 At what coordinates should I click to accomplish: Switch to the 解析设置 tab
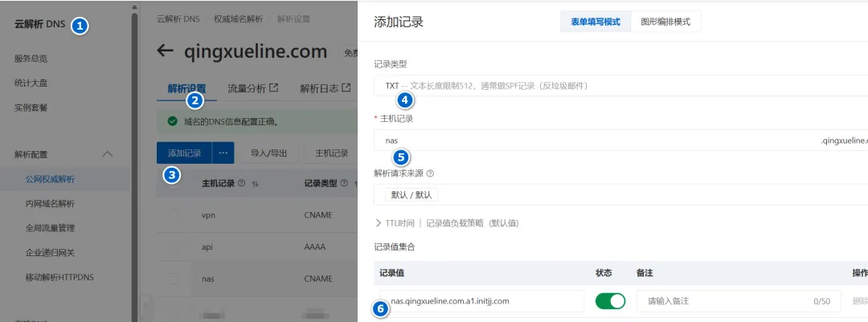(186, 88)
